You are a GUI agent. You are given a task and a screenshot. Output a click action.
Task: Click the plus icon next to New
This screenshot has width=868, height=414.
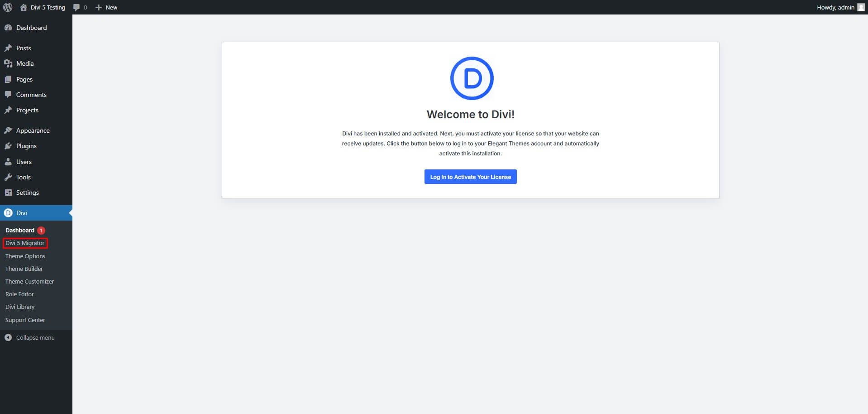click(98, 7)
